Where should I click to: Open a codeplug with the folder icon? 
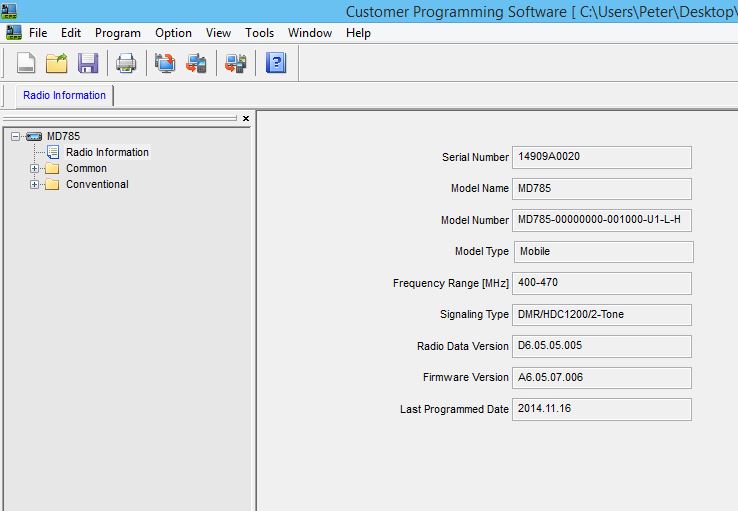click(56, 63)
